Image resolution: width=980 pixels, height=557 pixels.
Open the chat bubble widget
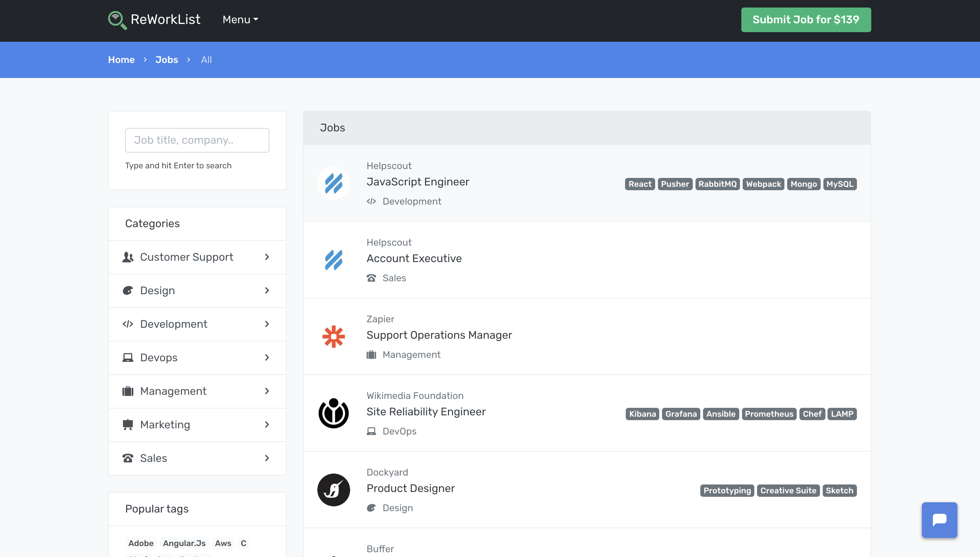coord(939,519)
